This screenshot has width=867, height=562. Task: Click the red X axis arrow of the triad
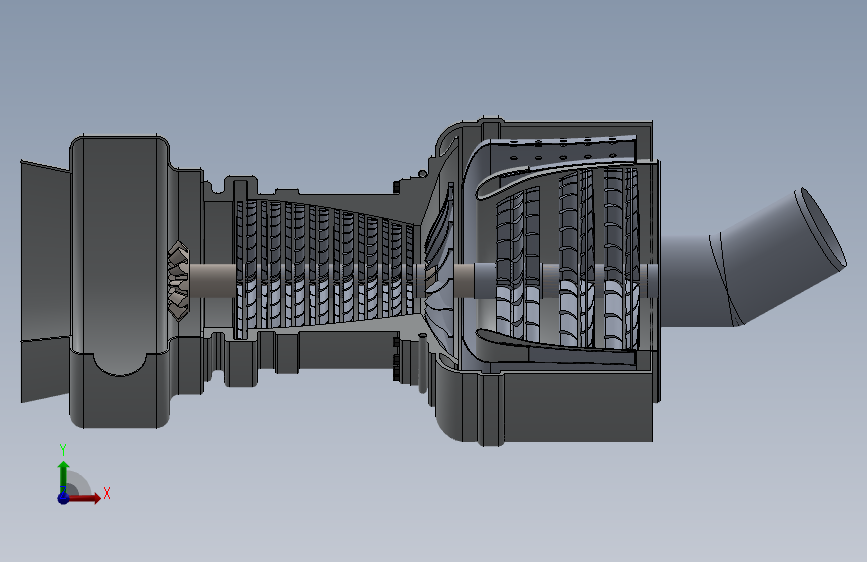click(x=84, y=498)
